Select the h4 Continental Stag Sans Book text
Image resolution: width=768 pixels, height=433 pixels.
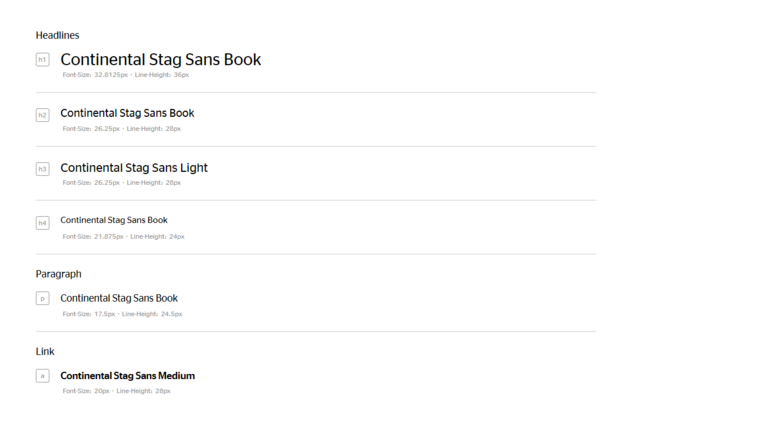114,220
